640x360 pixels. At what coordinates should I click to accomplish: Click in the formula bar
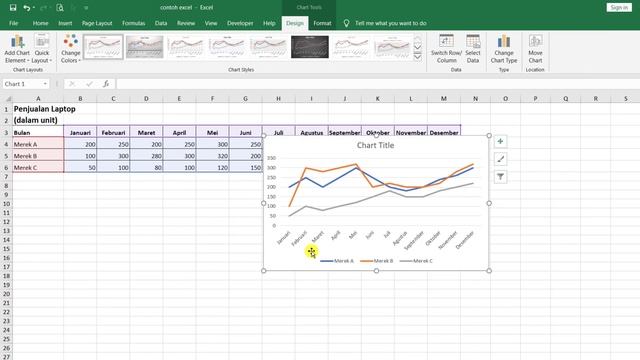(378, 84)
